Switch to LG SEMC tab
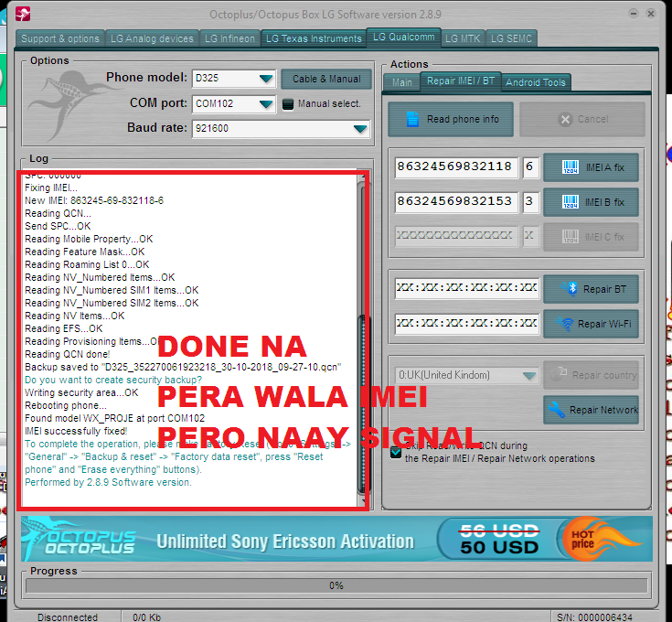Image resolution: width=672 pixels, height=622 pixels. 511,38
